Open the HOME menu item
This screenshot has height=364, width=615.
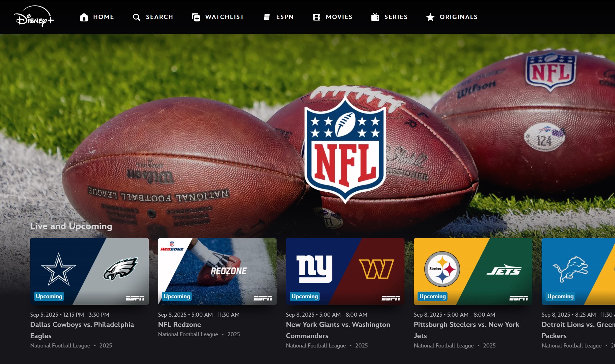click(x=104, y=17)
